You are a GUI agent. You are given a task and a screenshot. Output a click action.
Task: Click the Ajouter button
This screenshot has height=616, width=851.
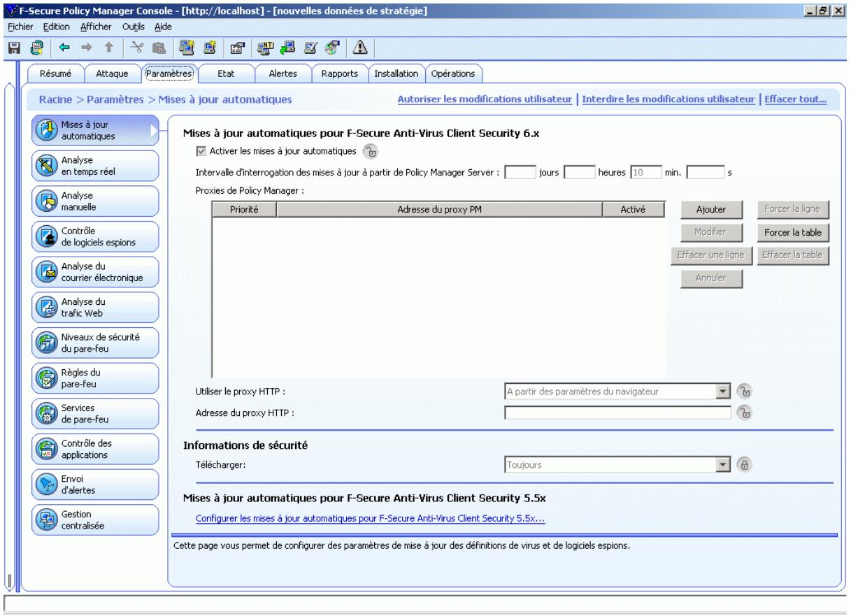(x=710, y=209)
